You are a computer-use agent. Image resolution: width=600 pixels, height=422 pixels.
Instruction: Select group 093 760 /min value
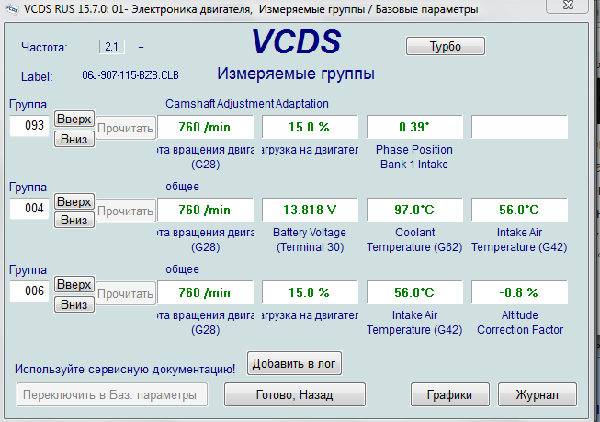205,127
